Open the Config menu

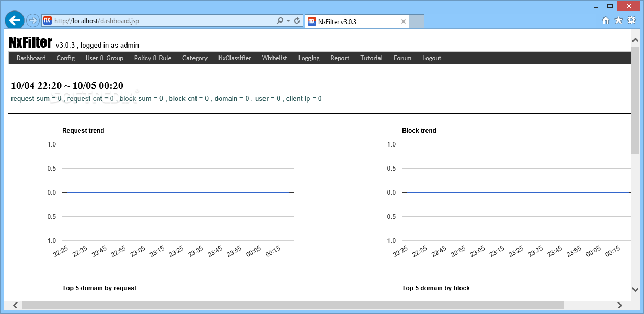pyautogui.click(x=66, y=58)
